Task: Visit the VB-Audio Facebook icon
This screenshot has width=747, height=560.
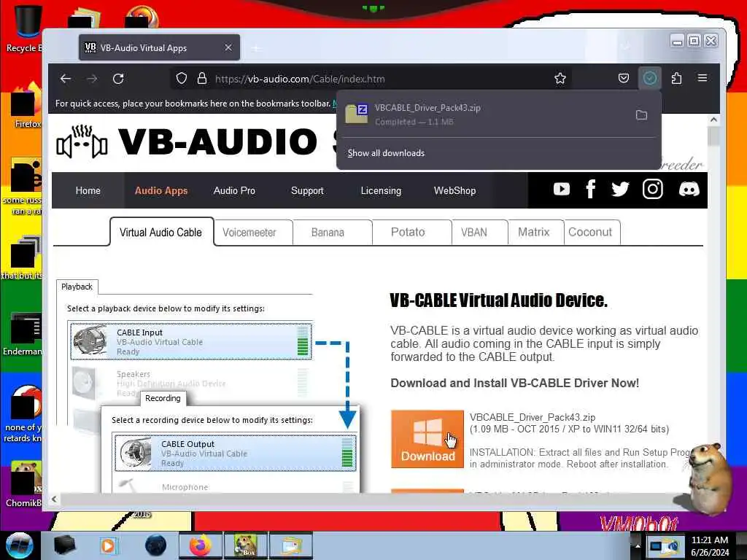Action: [x=591, y=189]
